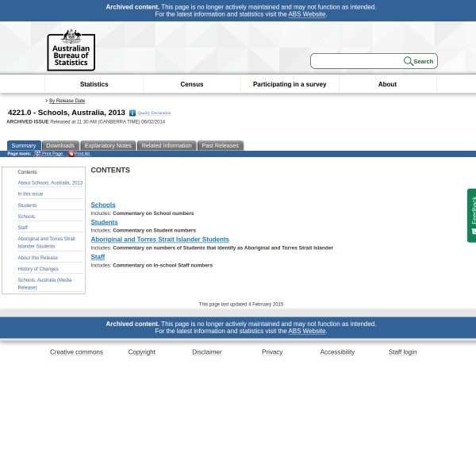Viewport: 476px width, 476px height.
Task: Follow the By Release Date breadcrumb link
Action: [x=67, y=101]
